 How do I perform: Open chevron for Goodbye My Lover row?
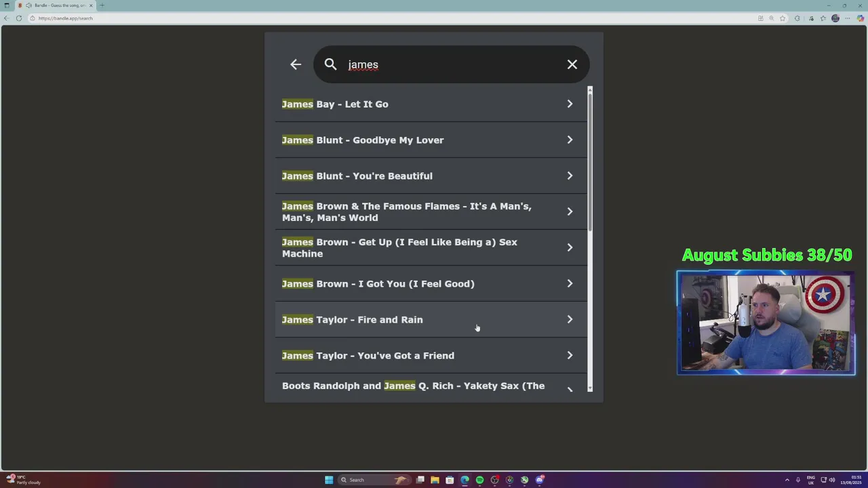pos(570,140)
